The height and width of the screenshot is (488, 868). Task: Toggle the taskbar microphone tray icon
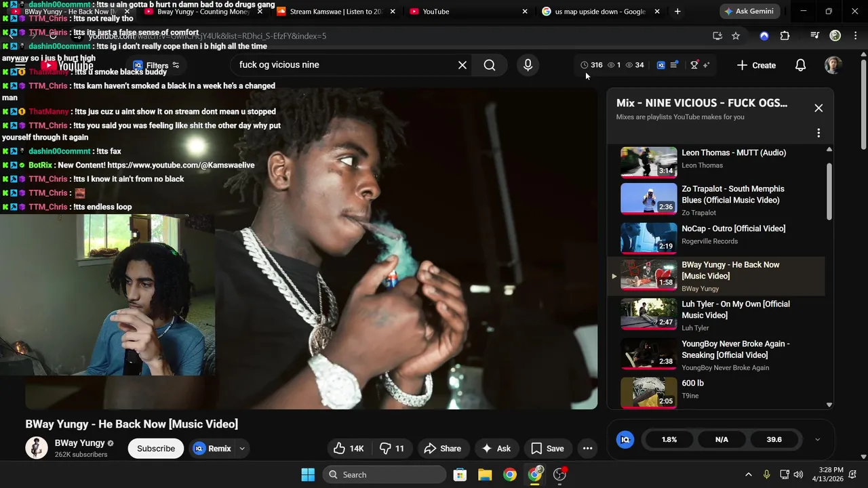coord(767,474)
